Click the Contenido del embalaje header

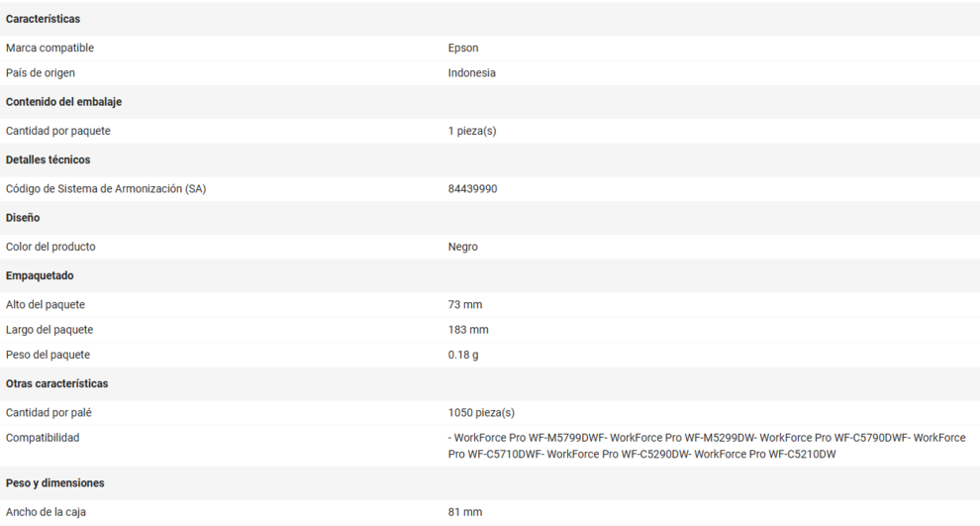coord(63,102)
